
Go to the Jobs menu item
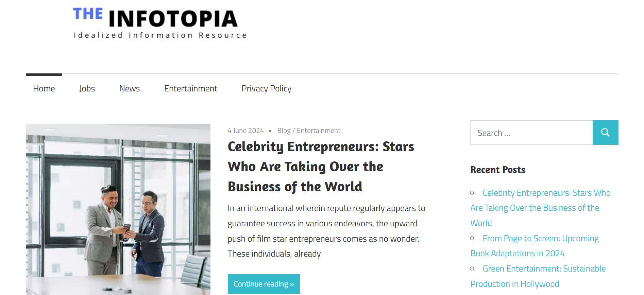87,89
